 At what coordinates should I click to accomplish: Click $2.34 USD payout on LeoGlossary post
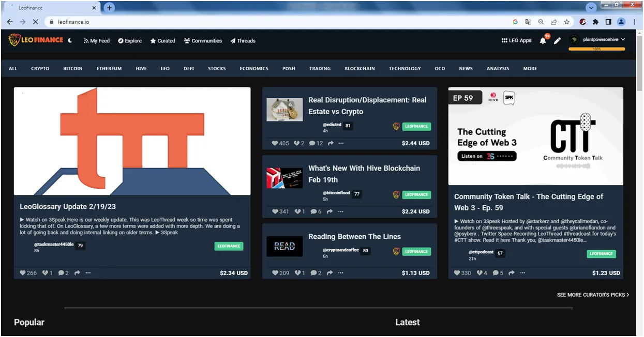click(234, 273)
